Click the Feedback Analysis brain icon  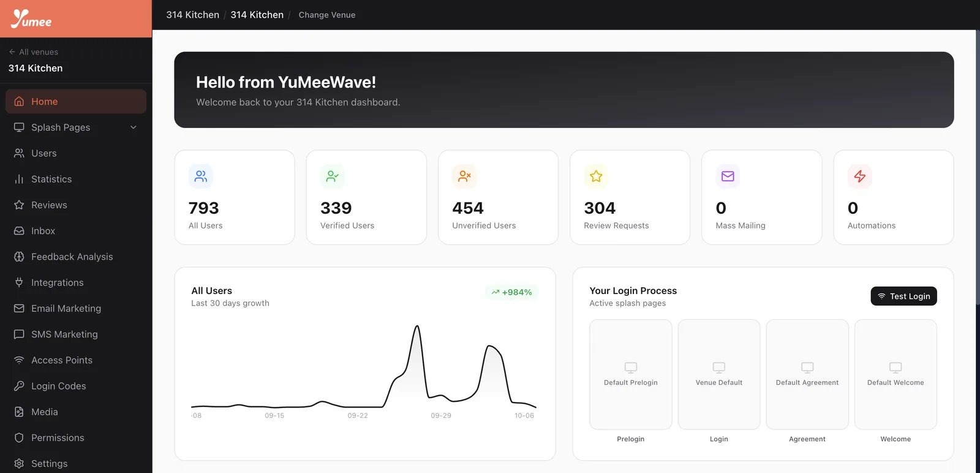coord(19,257)
